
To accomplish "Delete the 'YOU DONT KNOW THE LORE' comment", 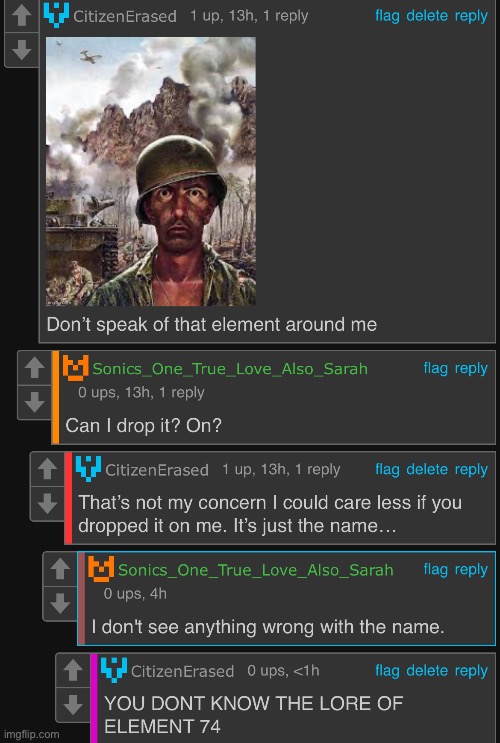I will [x=427, y=671].
